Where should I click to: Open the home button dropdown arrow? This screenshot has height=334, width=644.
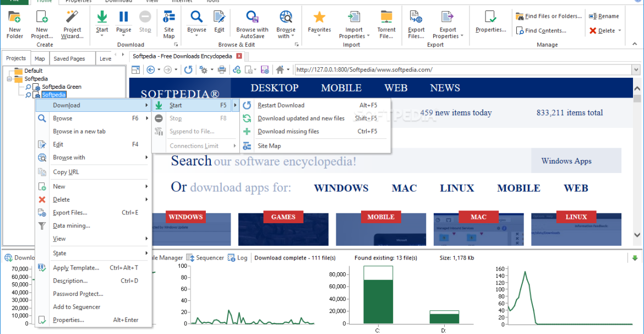click(288, 70)
